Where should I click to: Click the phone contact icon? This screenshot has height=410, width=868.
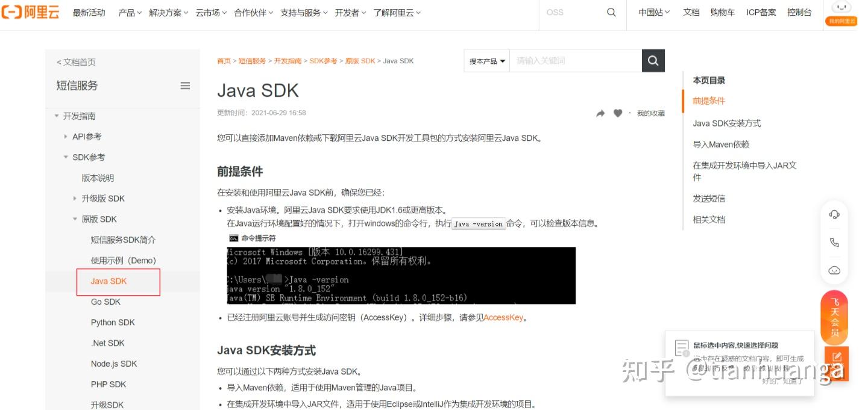(834, 242)
